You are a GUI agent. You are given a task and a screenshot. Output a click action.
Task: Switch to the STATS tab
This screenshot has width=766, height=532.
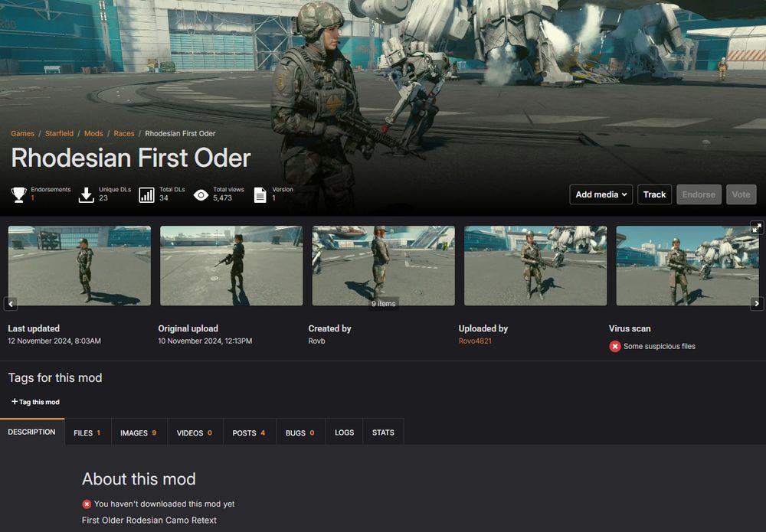pos(383,432)
